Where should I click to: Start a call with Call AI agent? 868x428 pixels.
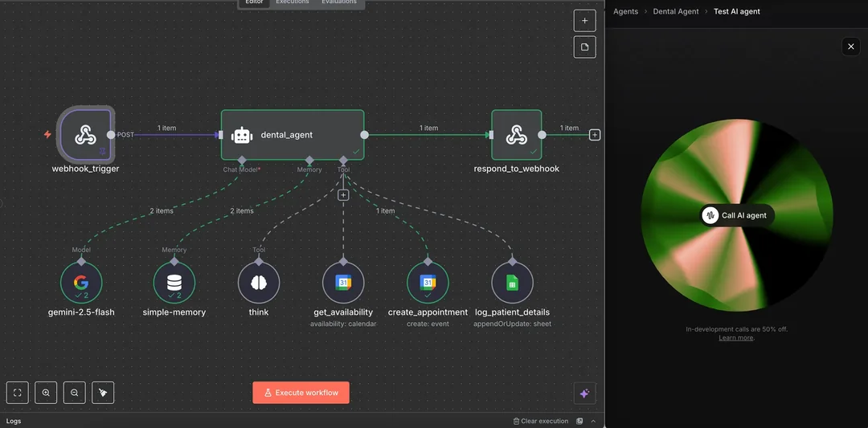coord(736,215)
